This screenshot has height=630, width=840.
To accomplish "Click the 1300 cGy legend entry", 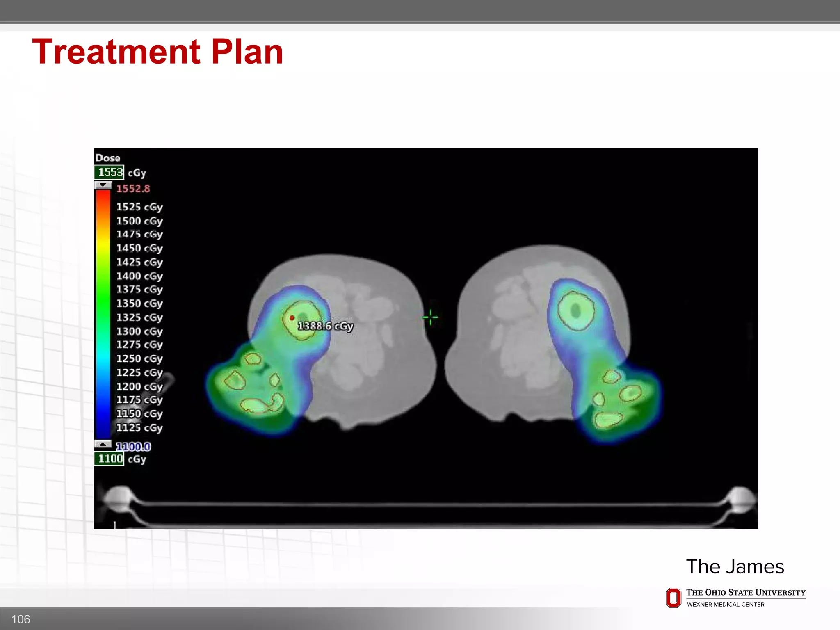I will point(139,331).
